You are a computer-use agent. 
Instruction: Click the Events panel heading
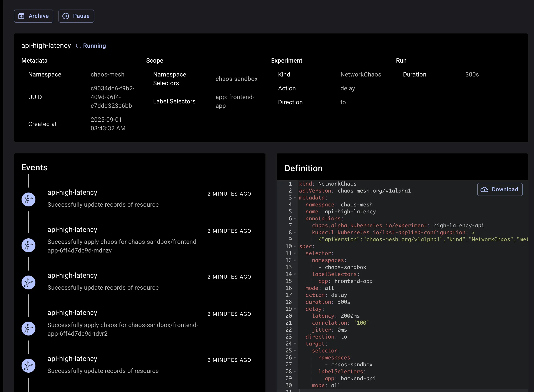(34, 168)
